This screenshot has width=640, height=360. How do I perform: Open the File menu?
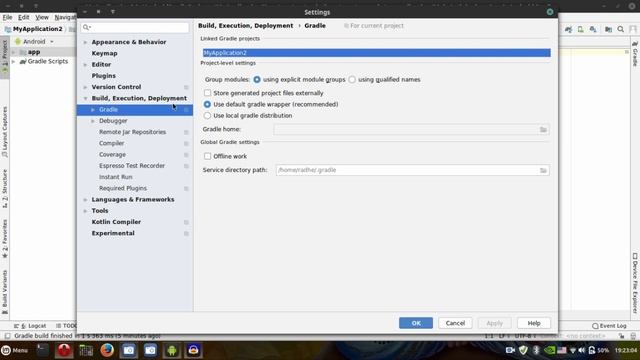click(7, 18)
